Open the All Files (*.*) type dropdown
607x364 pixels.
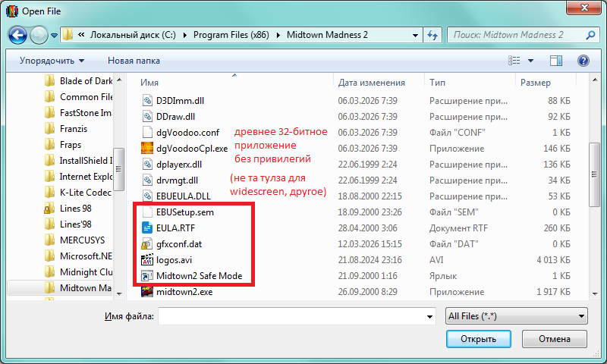[517, 316]
